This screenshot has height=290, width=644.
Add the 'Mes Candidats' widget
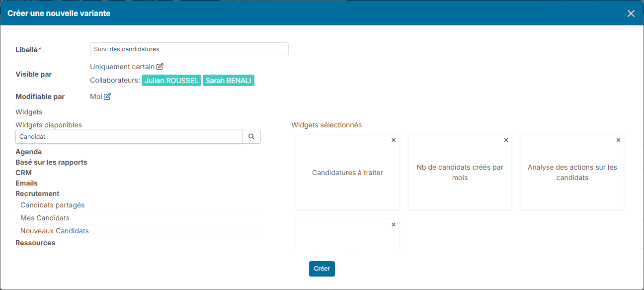tap(138, 218)
